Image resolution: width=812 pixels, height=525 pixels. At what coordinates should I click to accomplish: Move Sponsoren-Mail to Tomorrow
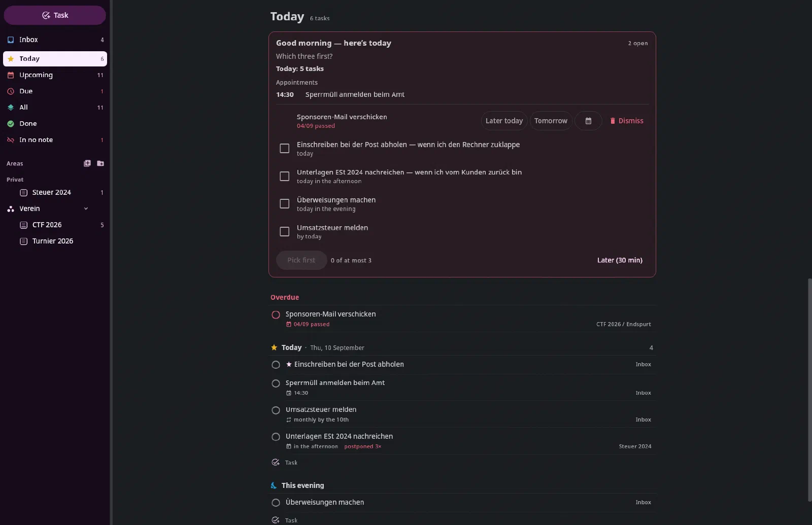point(551,121)
